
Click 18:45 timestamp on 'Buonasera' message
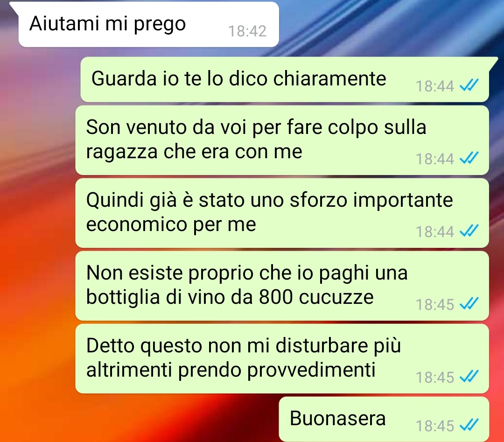(x=435, y=426)
